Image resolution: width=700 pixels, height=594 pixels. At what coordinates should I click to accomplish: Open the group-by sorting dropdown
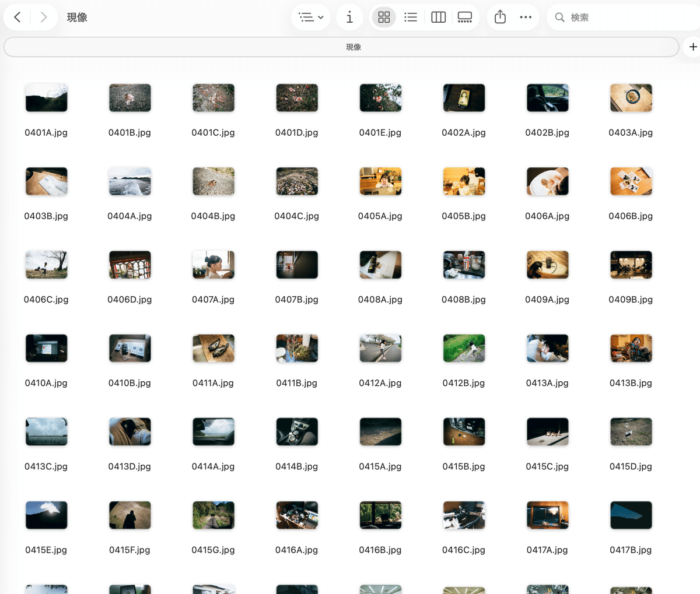click(x=310, y=17)
